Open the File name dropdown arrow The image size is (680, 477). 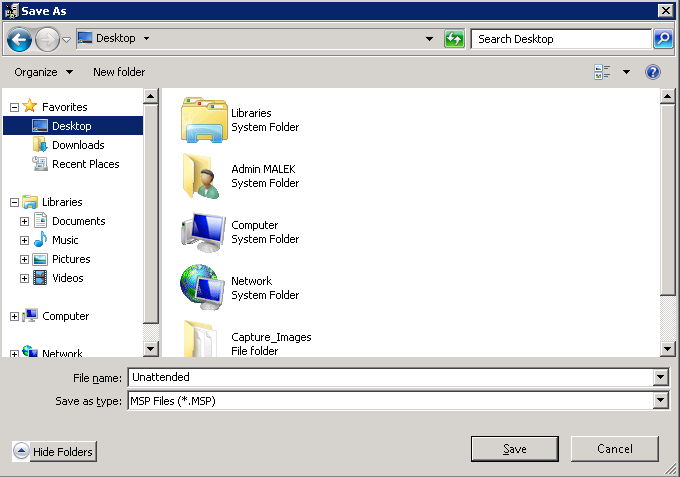point(660,377)
